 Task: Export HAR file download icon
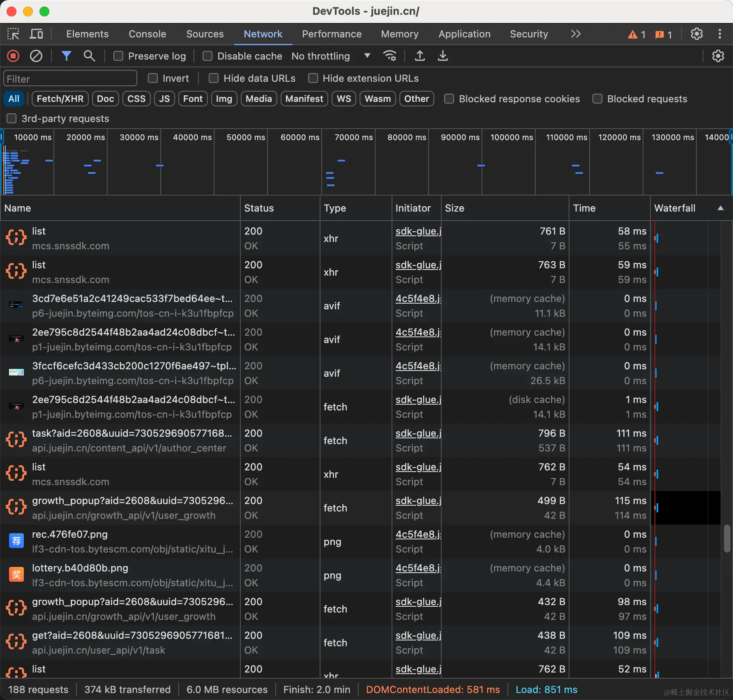coord(443,56)
